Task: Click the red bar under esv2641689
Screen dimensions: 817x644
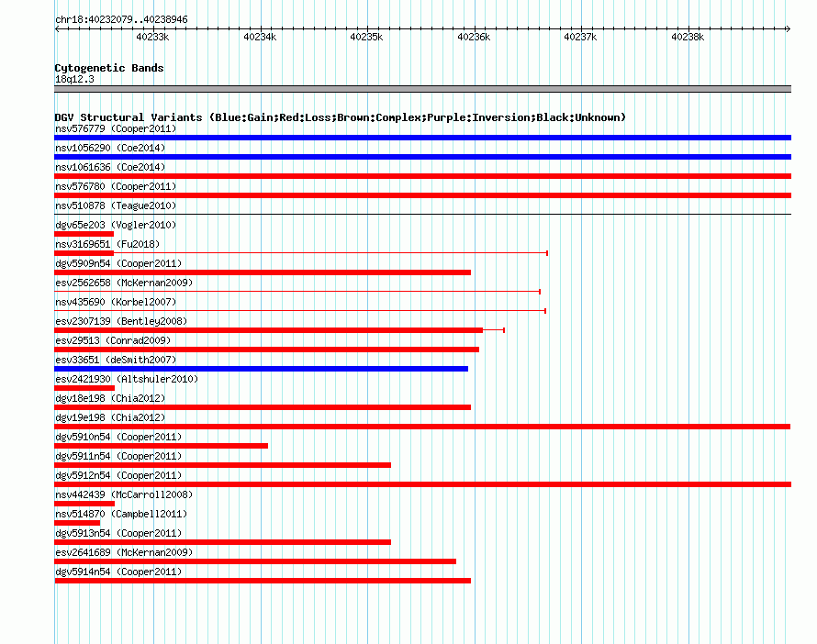Action: [x=255, y=561]
